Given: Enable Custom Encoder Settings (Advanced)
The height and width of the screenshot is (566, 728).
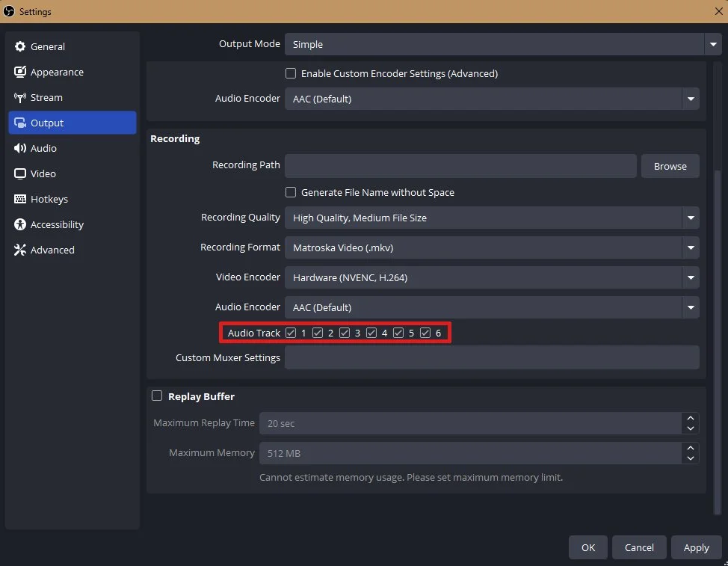Looking at the screenshot, I should [x=291, y=73].
